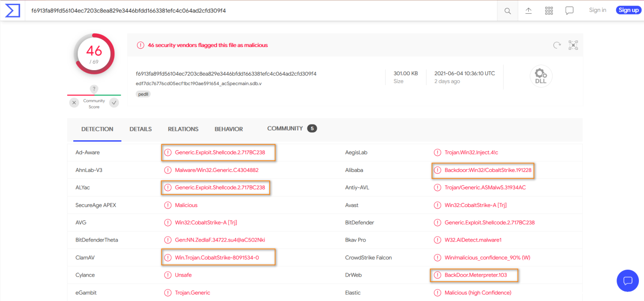Open the apps grid icon
The image size is (644, 301).
549,11
